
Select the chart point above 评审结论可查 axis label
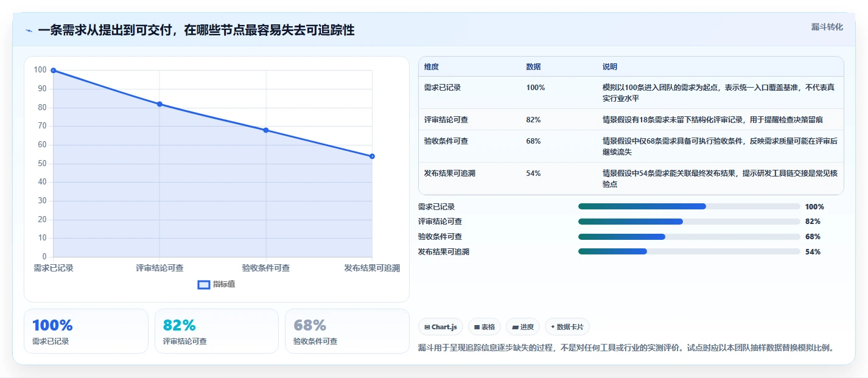159,104
